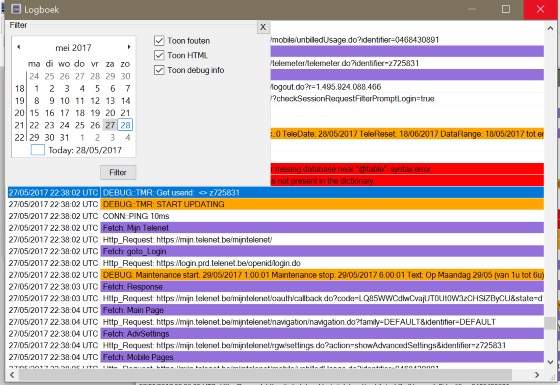The height and width of the screenshot is (385, 560).
Task: Click Today: 28/05/2017 link
Action: coord(85,150)
